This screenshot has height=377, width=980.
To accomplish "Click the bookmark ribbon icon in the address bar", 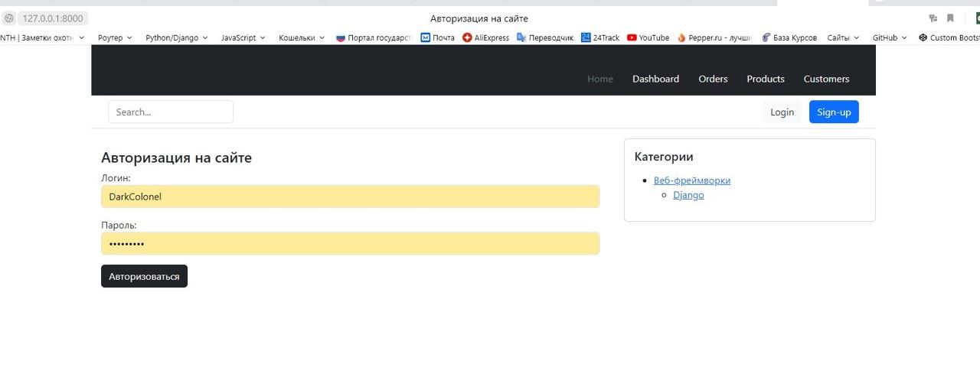I will point(950,18).
